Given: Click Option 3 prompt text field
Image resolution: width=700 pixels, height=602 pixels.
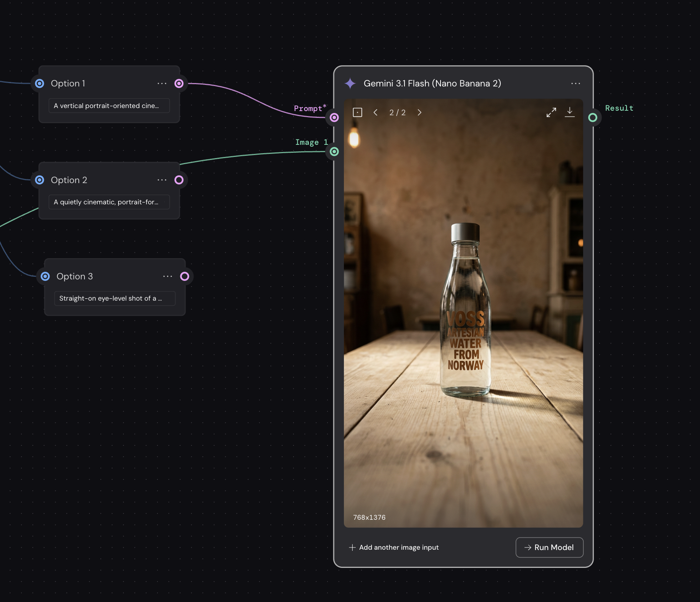Looking at the screenshot, I should pos(115,298).
